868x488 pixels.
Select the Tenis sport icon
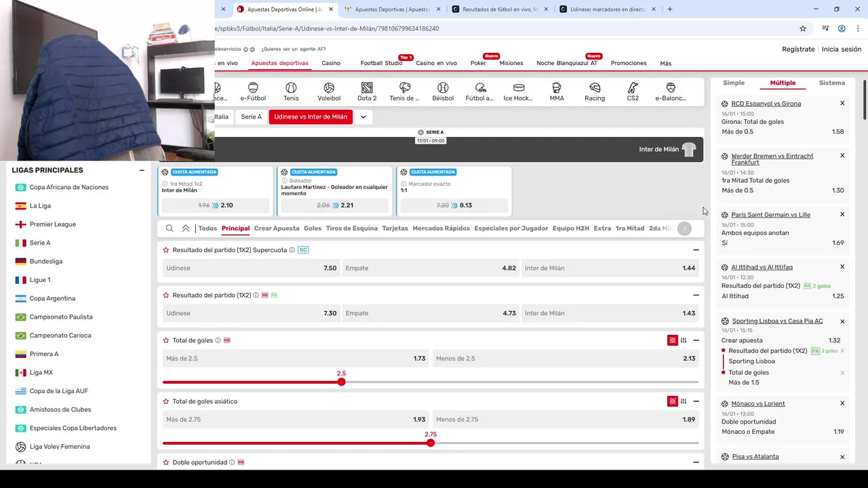(x=291, y=91)
